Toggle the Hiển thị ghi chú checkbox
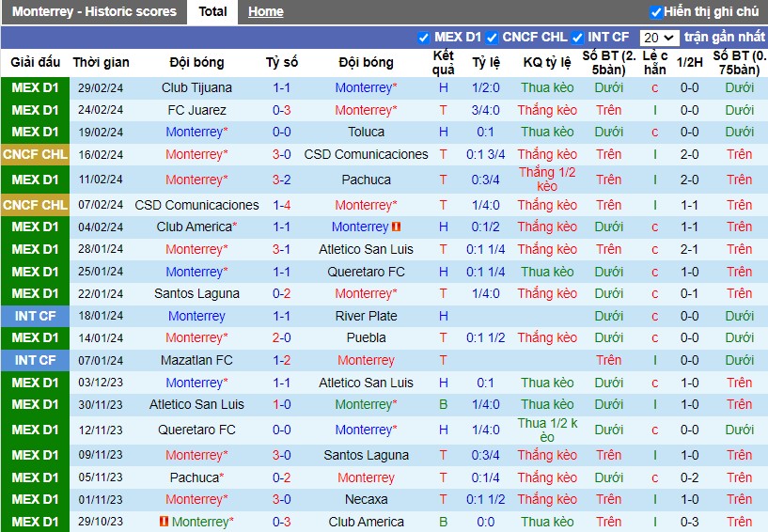 click(656, 12)
